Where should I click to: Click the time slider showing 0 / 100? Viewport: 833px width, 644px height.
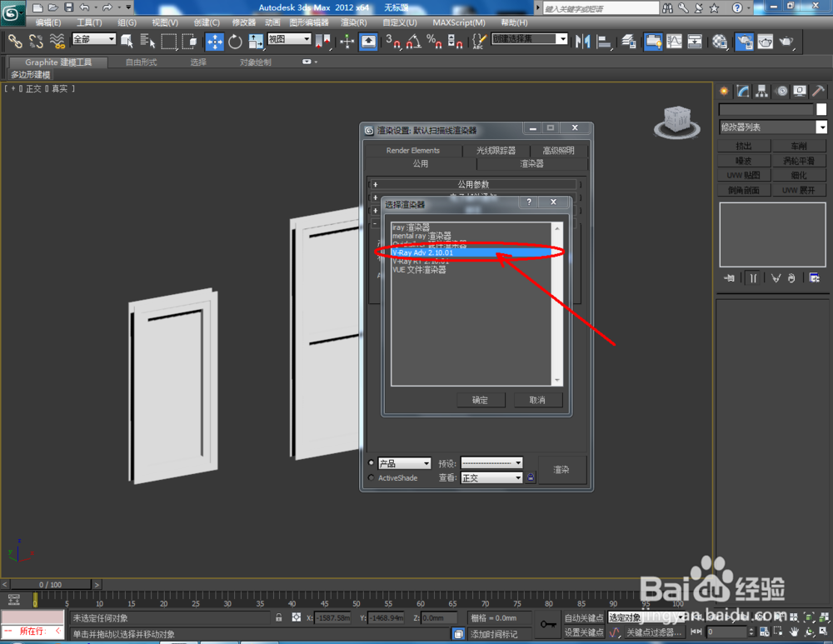[x=50, y=585]
